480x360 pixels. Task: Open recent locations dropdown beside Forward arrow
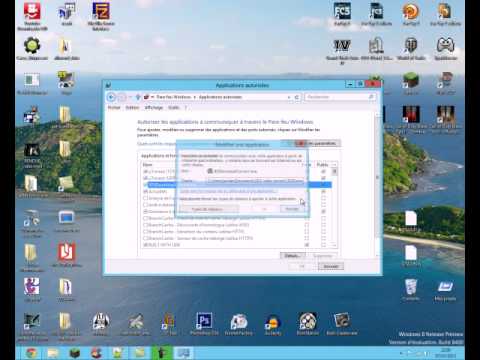(x=130, y=97)
